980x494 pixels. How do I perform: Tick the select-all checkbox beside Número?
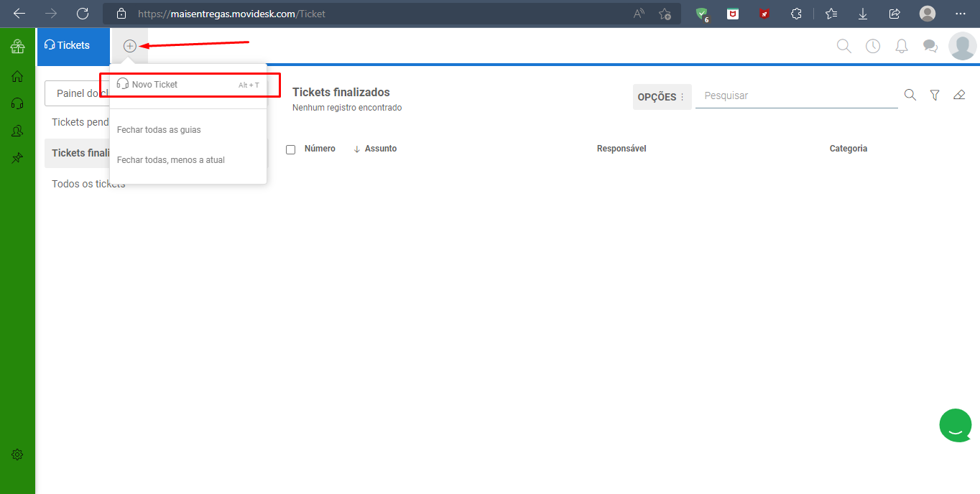click(291, 149)
